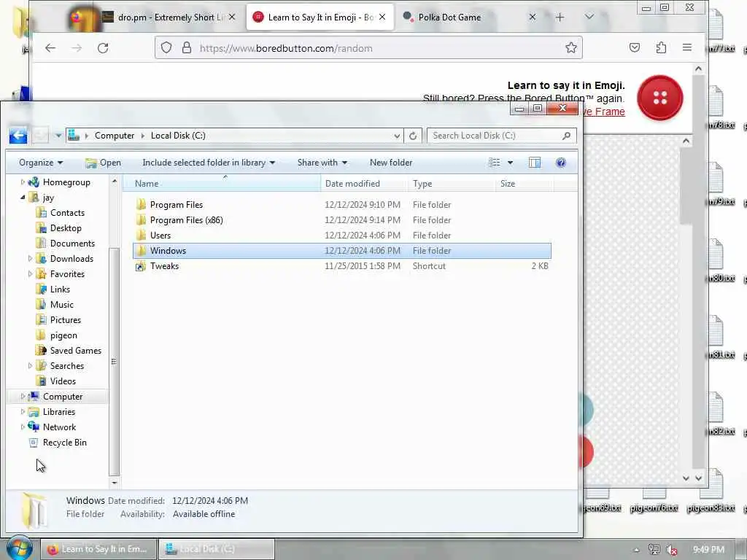
Task: Save to Pocket icon in Firefox
Action: tap(634, 47)
